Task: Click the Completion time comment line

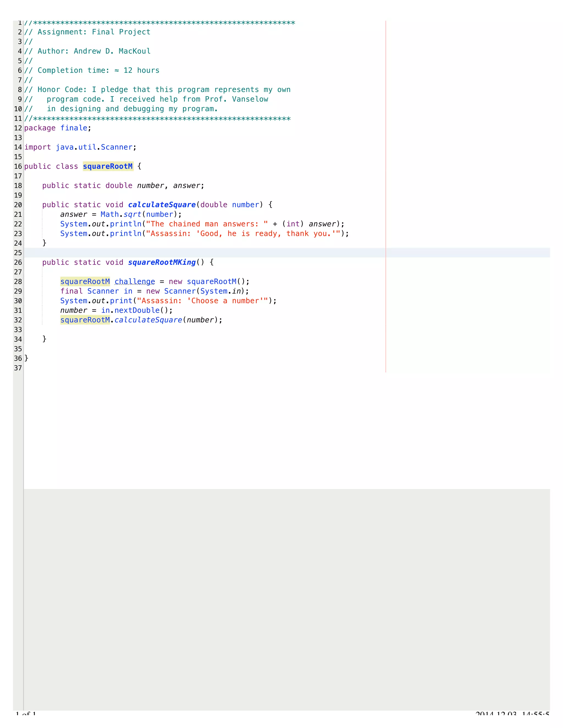Action: pos(92,70)
